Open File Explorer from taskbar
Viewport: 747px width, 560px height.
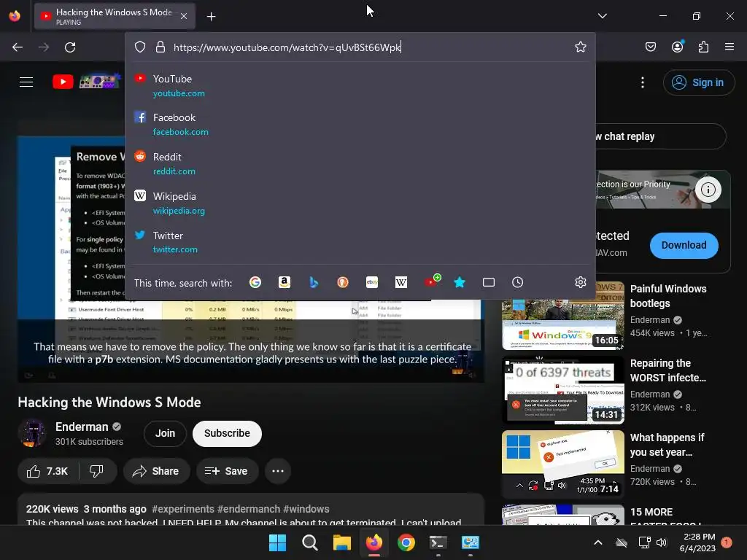point(341,542)
